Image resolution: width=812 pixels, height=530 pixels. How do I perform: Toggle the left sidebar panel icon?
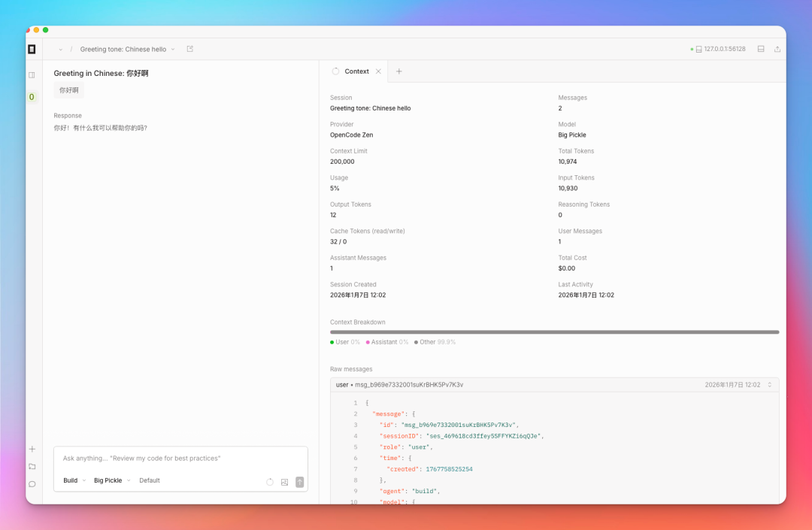coord(32,75)
